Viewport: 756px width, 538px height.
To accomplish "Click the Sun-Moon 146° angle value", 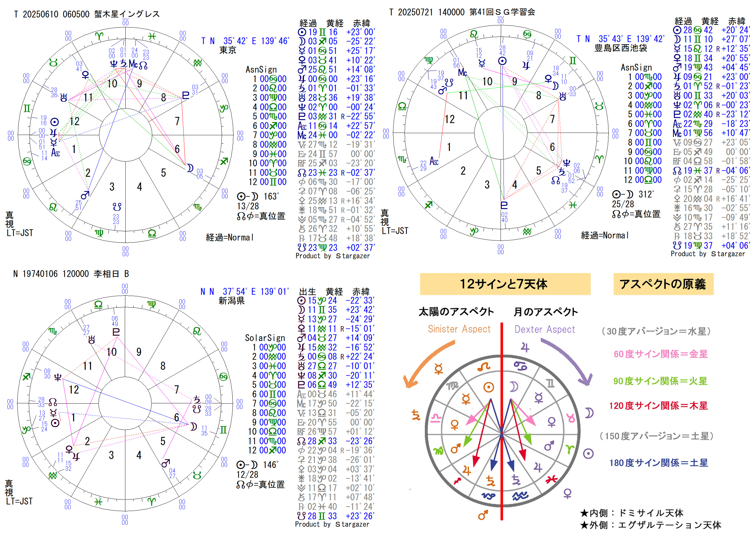I will click(x=271, y=464).
